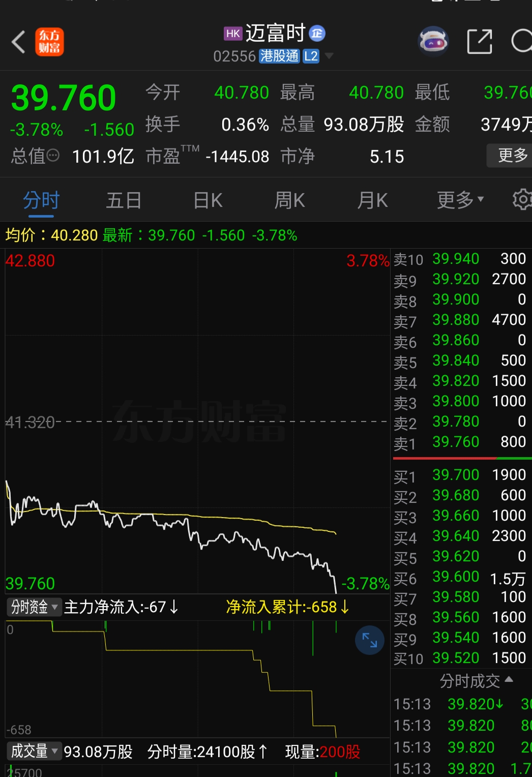Tap the intraday price chart area
Image resolution: width=532 pixels, height=777 pixels.
(197, 421)
